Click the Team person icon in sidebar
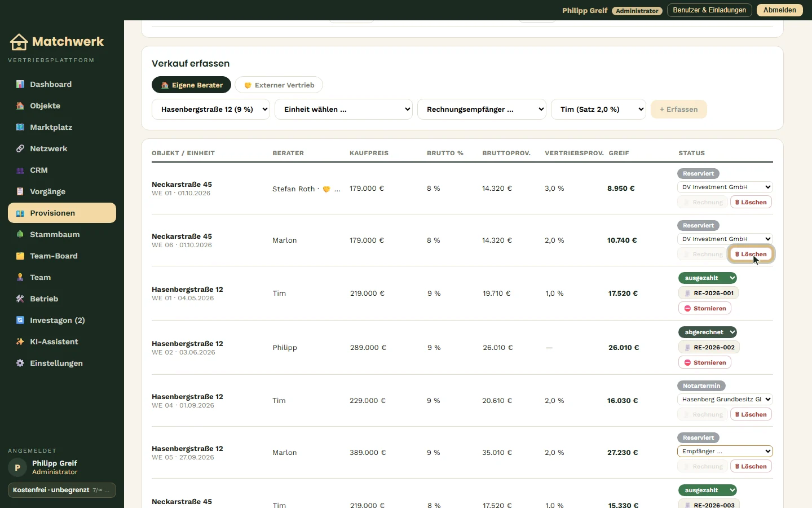Viewport: 812px width, 508px height. coord(20,277)
